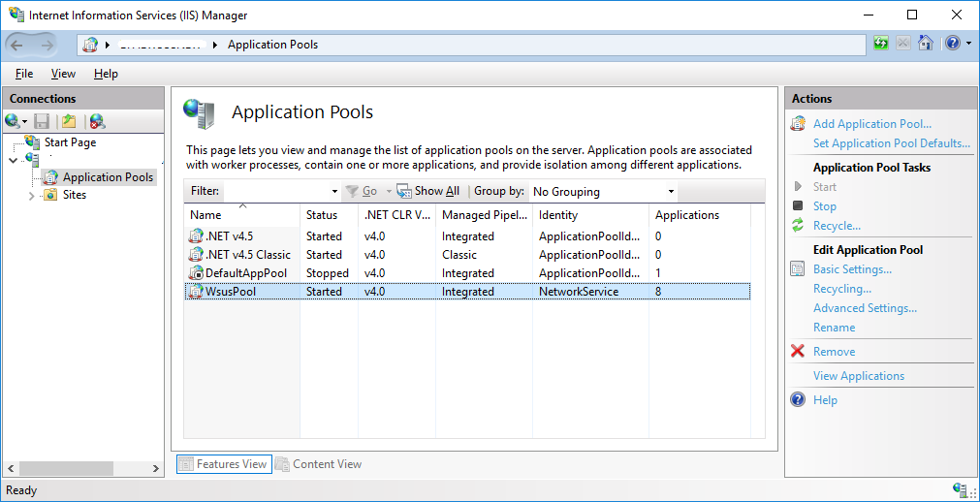Sort by Managed Pipeline column header
Image resolution: width=980 pixels, height=502 pixels.
(485, 215)
